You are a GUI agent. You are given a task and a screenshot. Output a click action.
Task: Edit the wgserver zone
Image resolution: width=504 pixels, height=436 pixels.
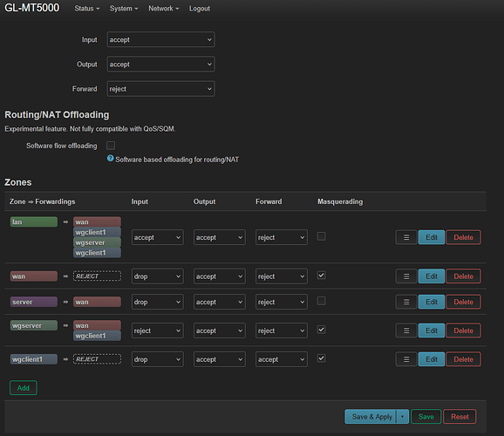click(x=432, y=330)
